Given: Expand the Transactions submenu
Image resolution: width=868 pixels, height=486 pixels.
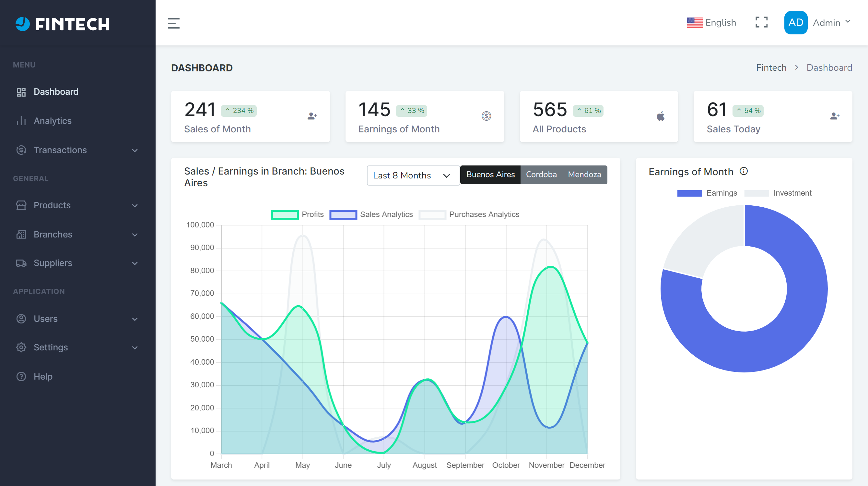Looking at the screenshot, I should 77,150.
